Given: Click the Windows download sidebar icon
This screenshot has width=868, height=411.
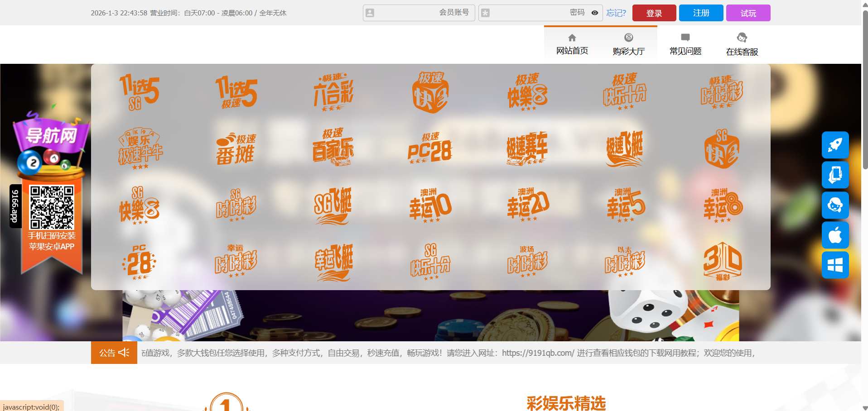Looking at the screenshot, I should 835,265.
